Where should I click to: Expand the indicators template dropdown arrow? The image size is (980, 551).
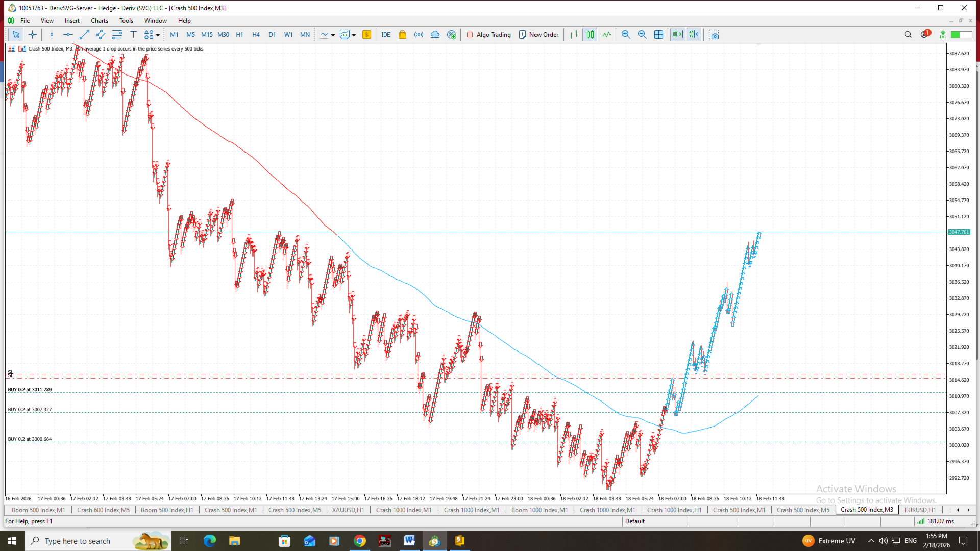coord(354,35)
